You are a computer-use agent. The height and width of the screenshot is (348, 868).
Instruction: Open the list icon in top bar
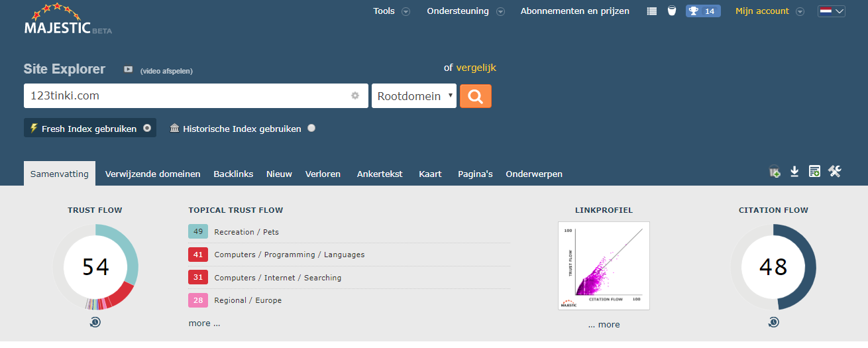click(x=652, y=11)
